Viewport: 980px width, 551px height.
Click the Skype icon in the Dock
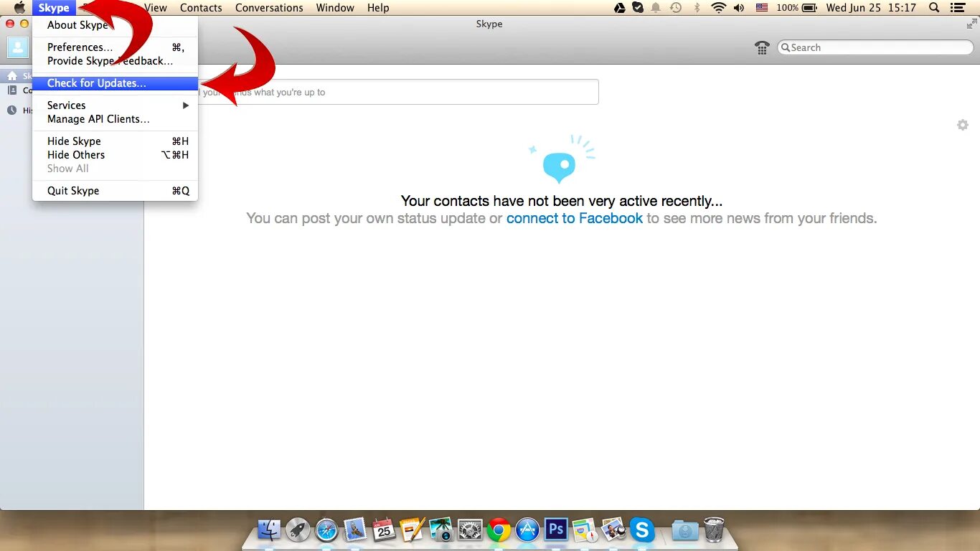tap(642, 529)
